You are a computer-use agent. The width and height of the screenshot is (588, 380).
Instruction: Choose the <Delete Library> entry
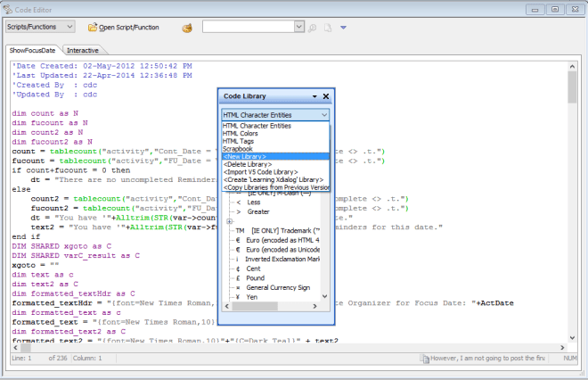275,164
